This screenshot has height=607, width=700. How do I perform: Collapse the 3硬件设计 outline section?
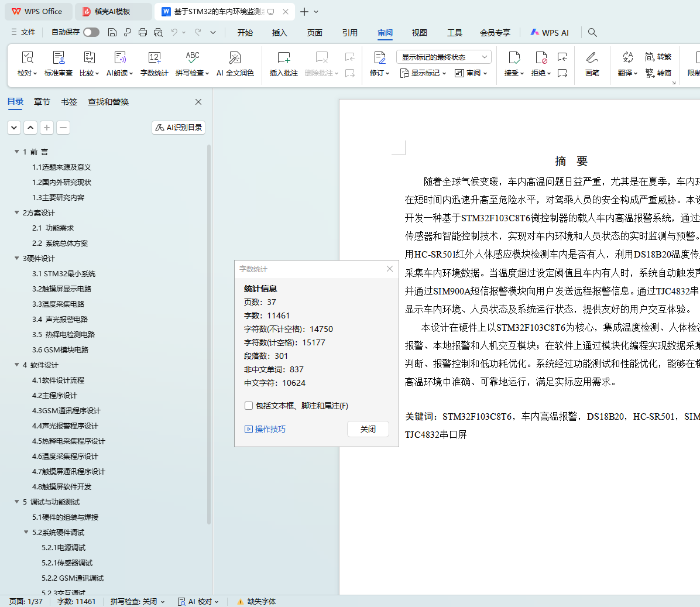[17, 258]
